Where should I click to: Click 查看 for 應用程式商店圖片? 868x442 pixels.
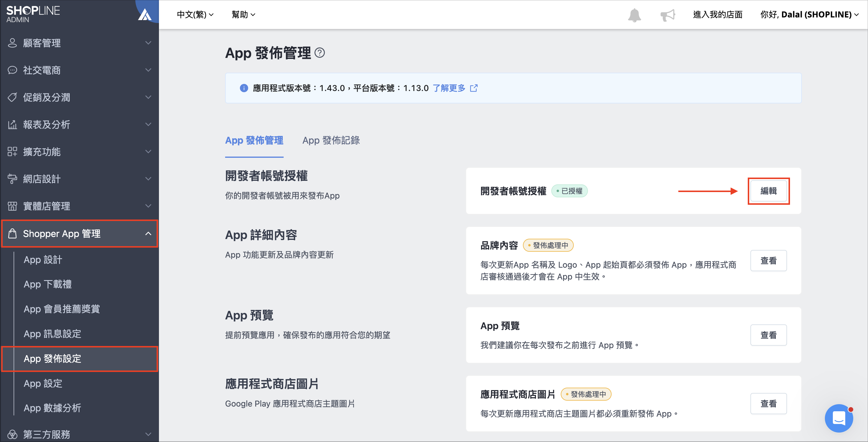(769, 404)
